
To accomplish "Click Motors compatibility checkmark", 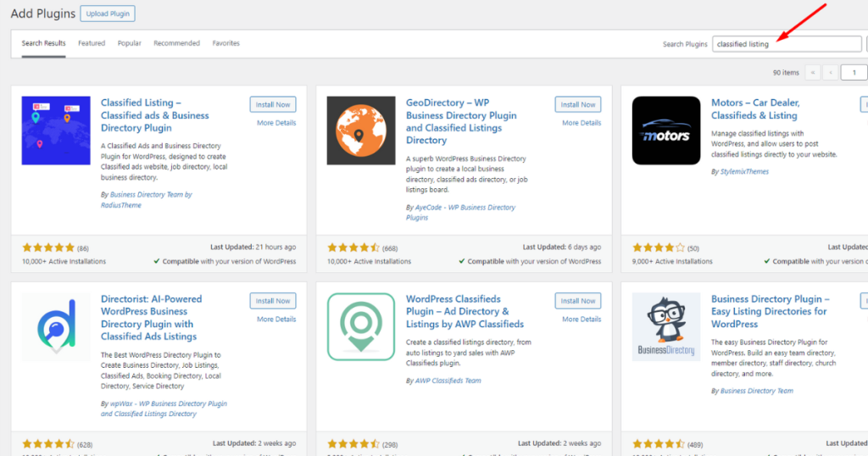I will 766,261.
